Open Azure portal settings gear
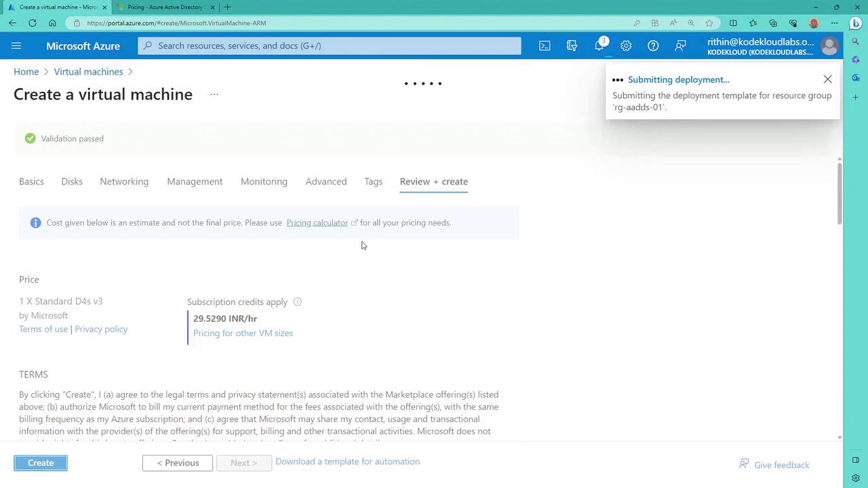Screen dimensions: 868x488 point(626,45)
